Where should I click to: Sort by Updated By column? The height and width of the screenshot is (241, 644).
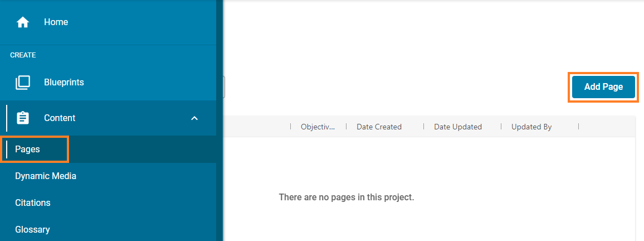531,127
